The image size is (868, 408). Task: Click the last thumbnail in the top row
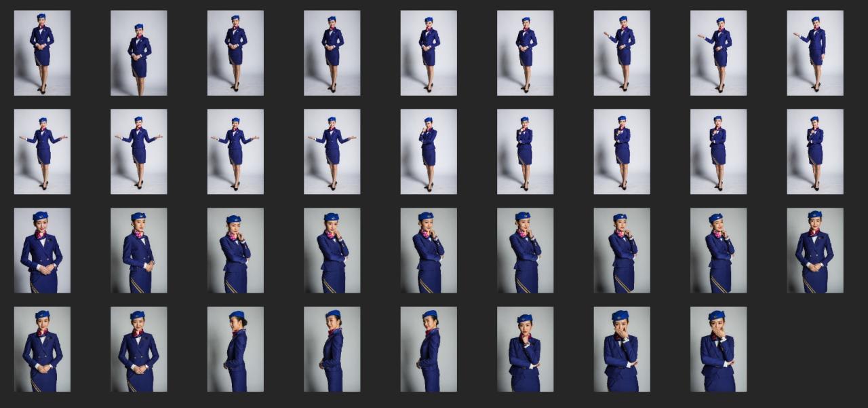tap(815, 53)
